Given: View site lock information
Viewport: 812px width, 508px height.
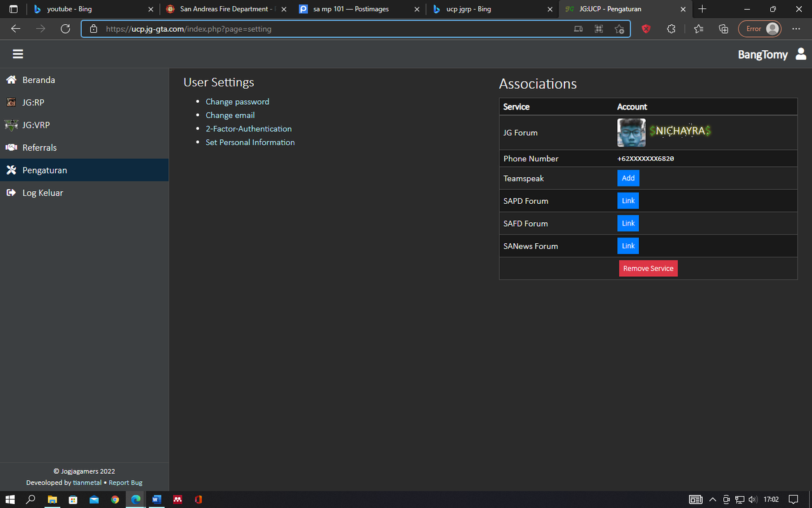Looking at the screenshot, I should (x=93, y=29).
